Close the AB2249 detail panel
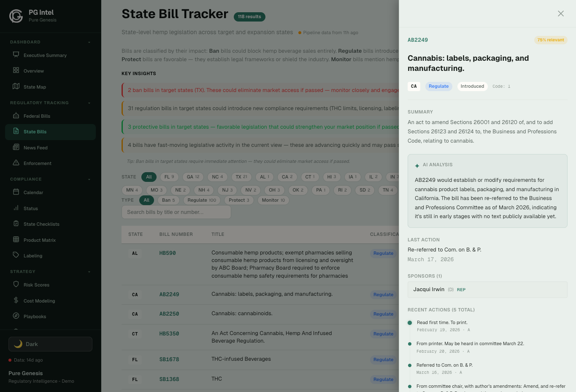 tap(560, 14)
